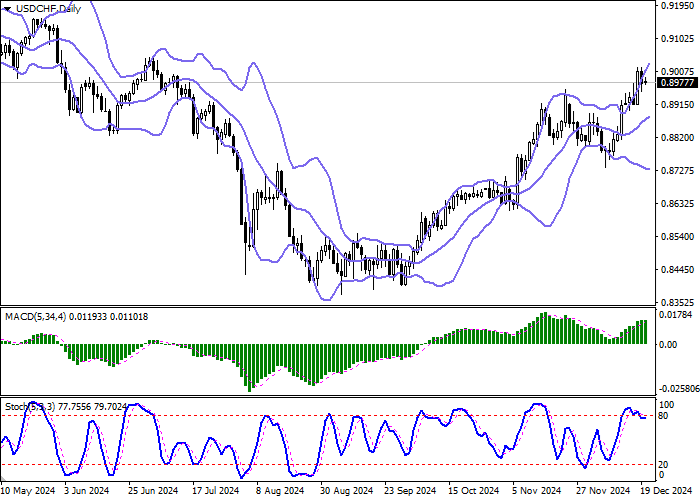The image size is (700, 500).
Task: Click the 23 Sep 2024 date label
Action: pos(410,491)
